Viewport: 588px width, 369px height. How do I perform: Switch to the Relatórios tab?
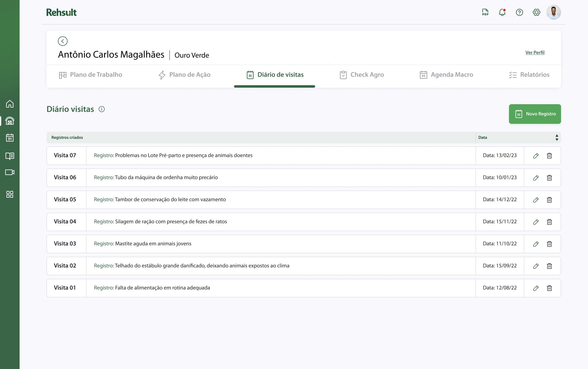pyautogui.click(x=529, y=75)
